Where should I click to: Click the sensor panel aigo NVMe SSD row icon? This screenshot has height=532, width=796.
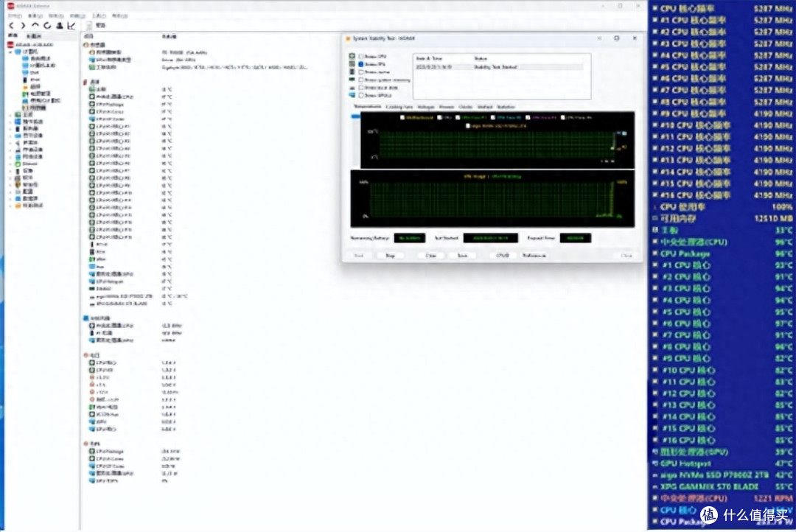pyautogui.click(x=655, y=475)
